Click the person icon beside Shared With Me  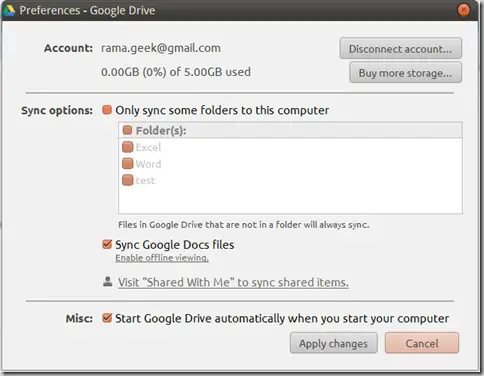tap(107, 282)
